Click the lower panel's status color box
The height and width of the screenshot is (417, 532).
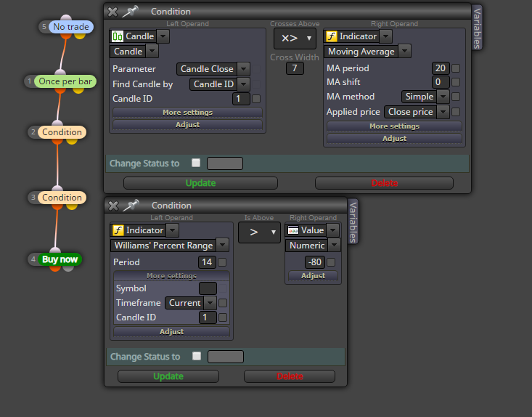[x=226, y=357]
